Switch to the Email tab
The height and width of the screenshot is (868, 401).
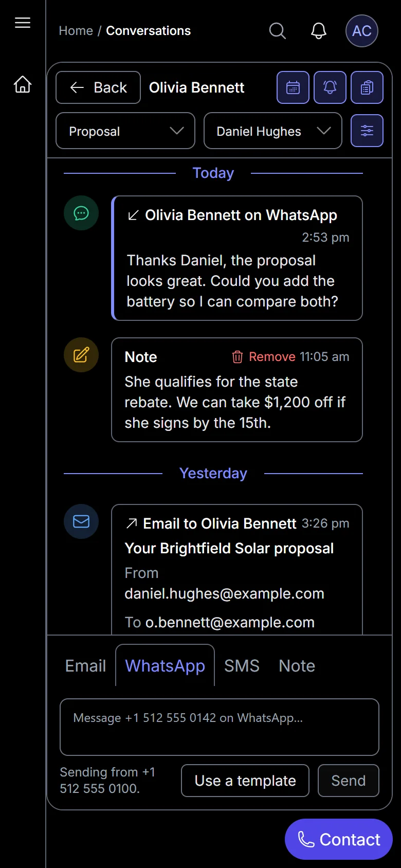(x=85, y=666)
